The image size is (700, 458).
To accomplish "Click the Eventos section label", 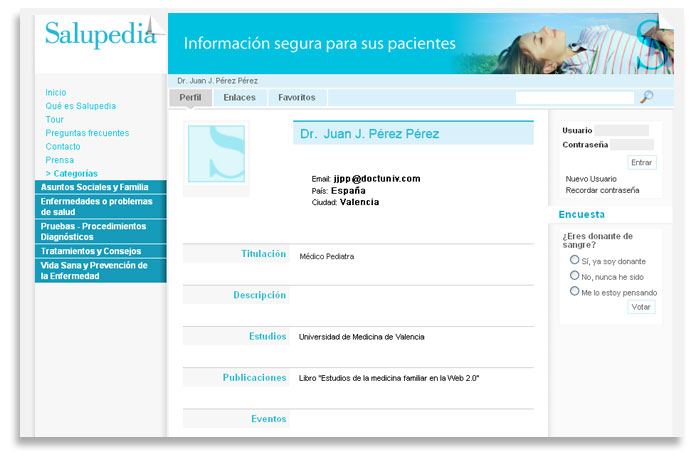I will click(x=268, y=419).
